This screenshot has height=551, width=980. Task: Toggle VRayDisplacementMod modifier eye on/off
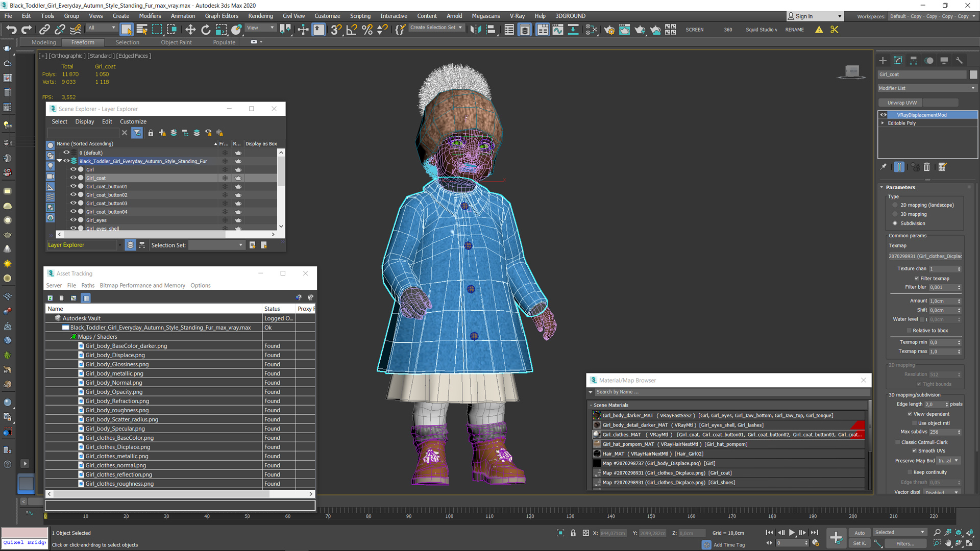point(884,115)
